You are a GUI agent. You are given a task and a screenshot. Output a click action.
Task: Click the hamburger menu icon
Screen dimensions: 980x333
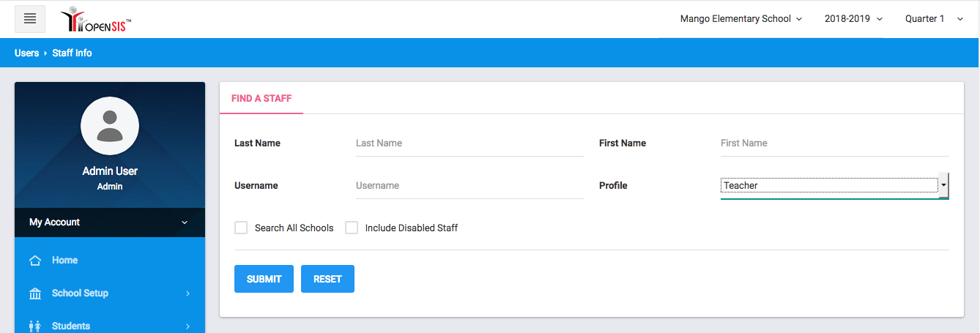[30, 19]
